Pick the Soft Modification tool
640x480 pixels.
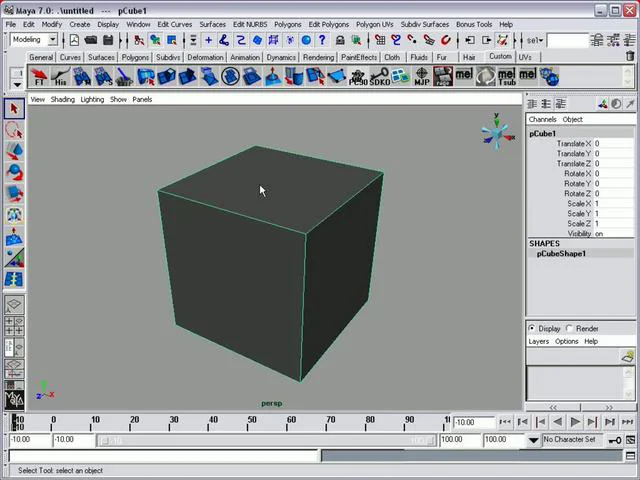click(x=14, y=237)
